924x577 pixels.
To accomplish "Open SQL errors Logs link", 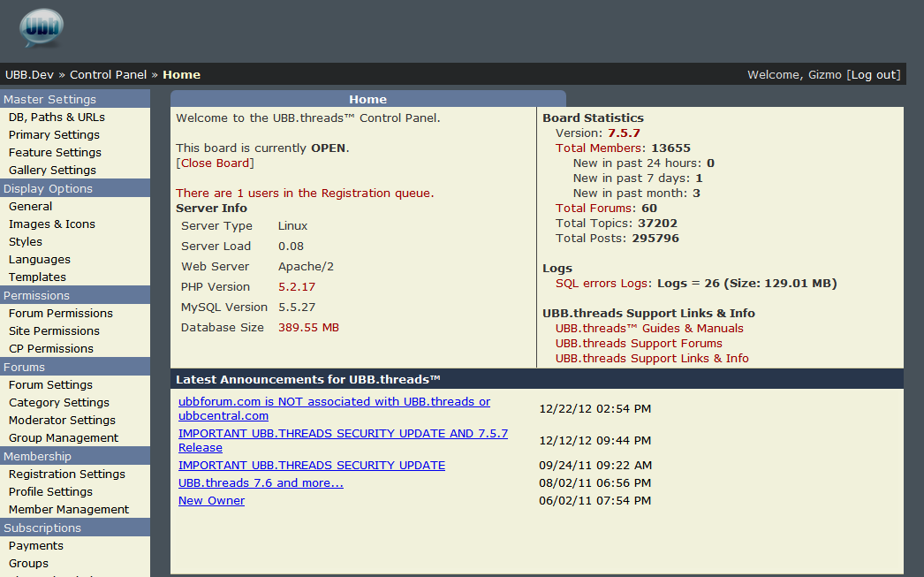I will 603,284.
